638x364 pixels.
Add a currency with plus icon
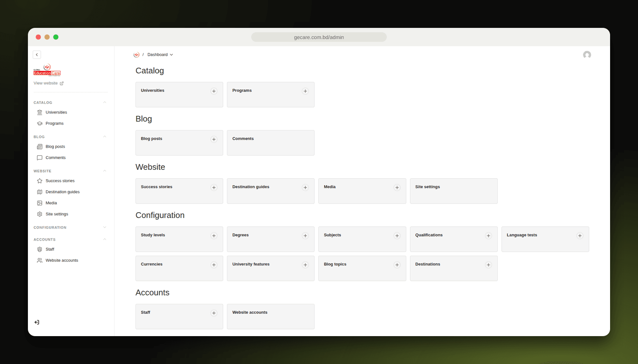(214, 265)
